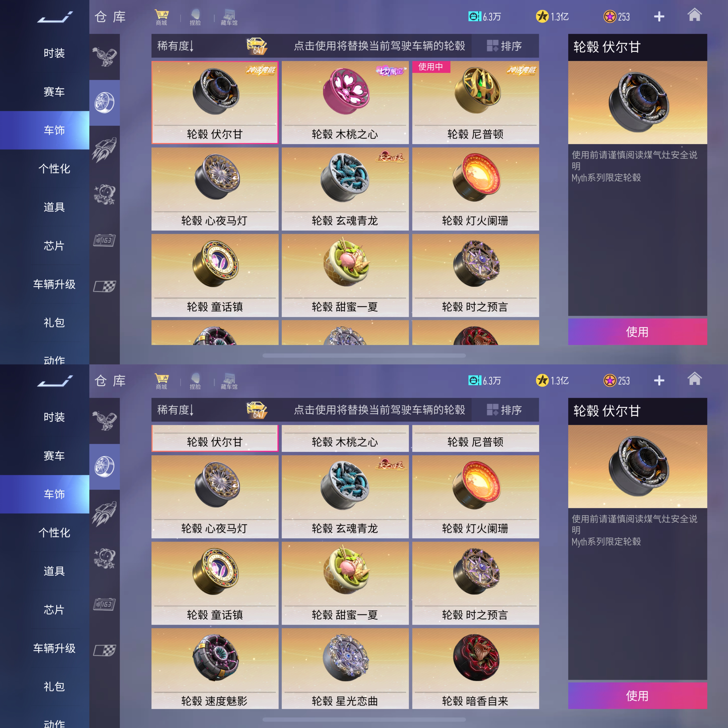Tap the home icon in the lower header
This screenshot has width=728, height=728.
(x=695, y=379)
